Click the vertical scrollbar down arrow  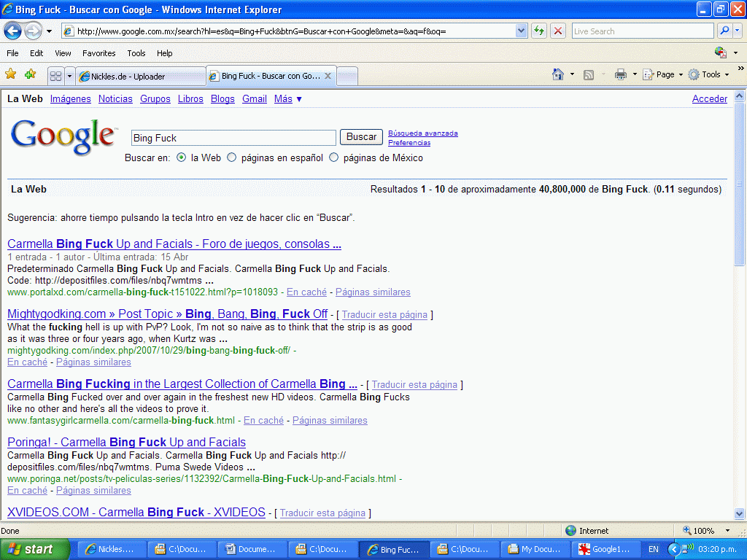[740, 514]
